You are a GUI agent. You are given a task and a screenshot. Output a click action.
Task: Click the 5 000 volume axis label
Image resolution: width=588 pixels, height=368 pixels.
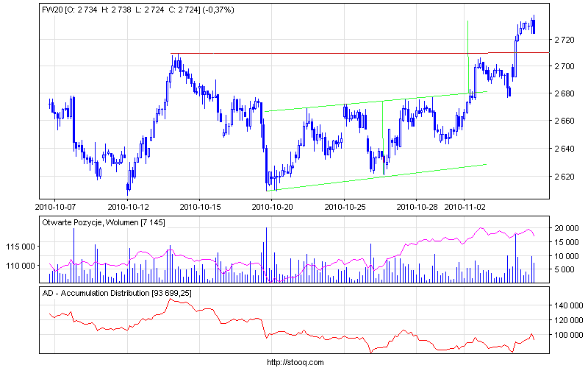(564, 269)
